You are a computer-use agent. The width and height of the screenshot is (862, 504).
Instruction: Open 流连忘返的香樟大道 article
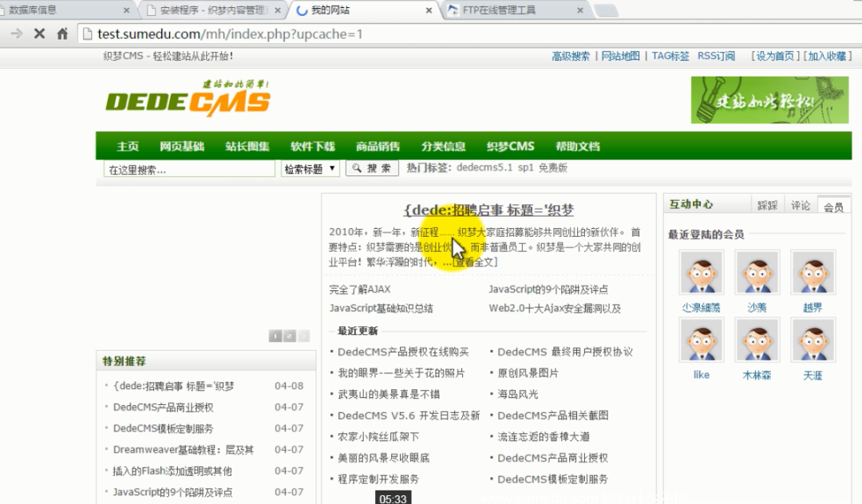[x=544, y=437]
